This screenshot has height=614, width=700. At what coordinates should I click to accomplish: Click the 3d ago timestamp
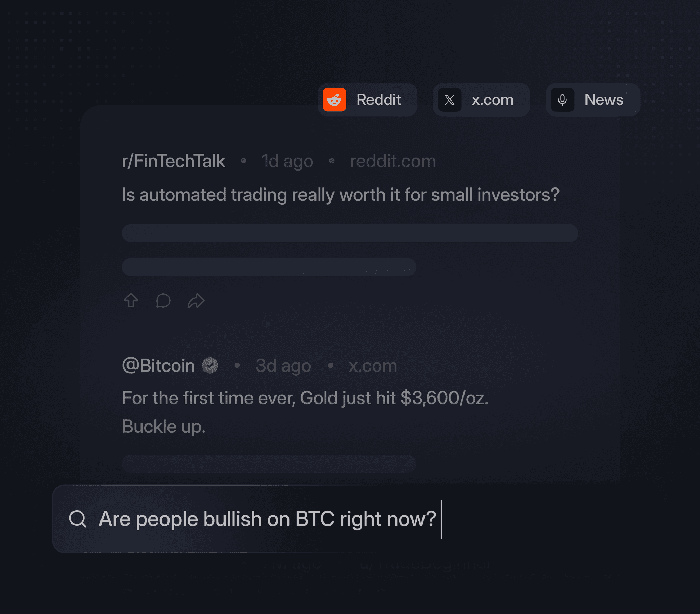click(283, 365)
